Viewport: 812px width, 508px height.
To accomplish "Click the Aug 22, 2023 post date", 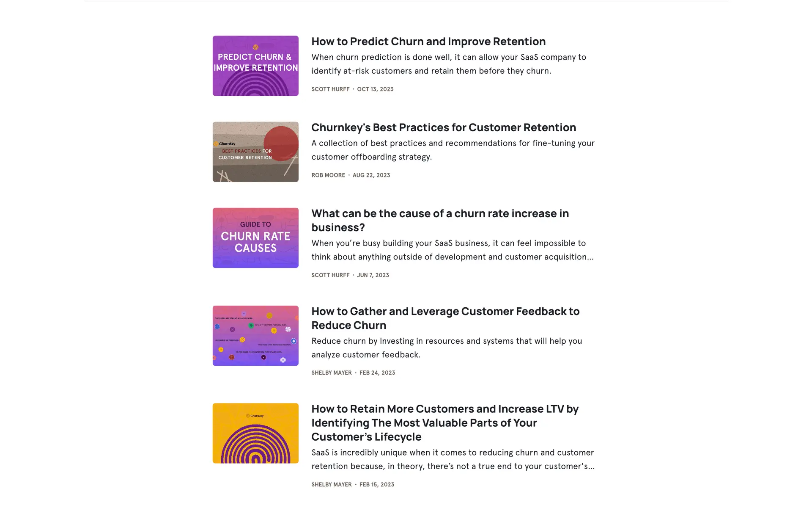I will (371, 175).
